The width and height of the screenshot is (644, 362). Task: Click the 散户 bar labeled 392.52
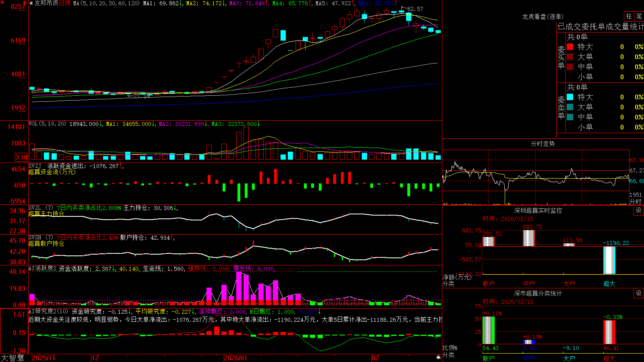tap(488, 241)
